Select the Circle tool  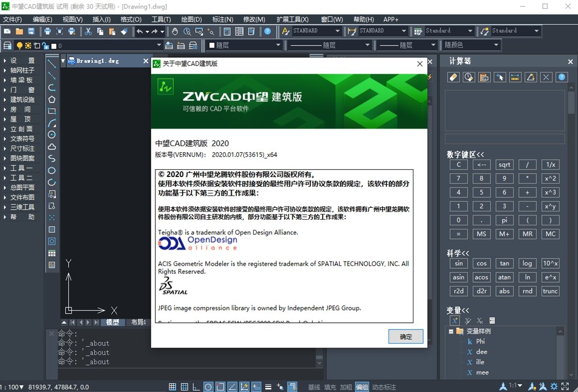click(52, 135)
